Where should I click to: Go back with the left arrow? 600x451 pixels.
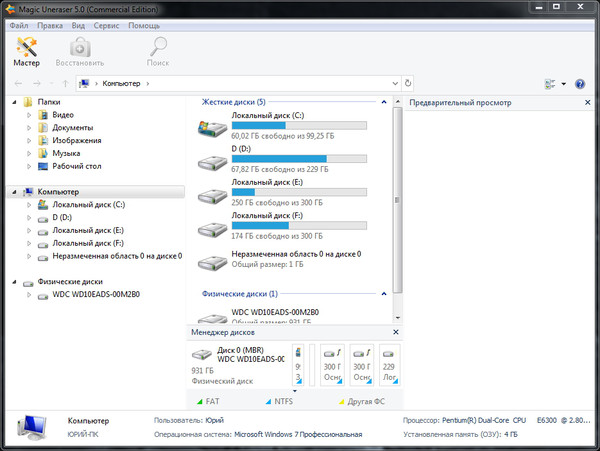click(x=18, y=83)
